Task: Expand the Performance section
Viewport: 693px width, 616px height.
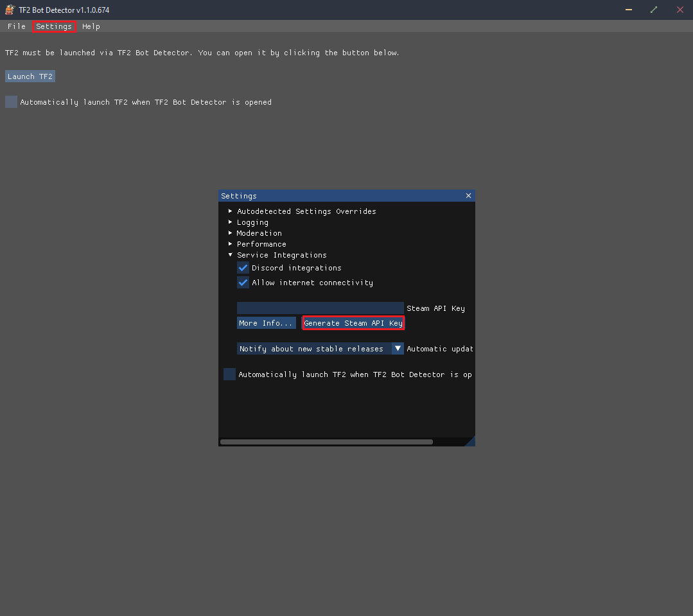Action: (x=261, y=244)
